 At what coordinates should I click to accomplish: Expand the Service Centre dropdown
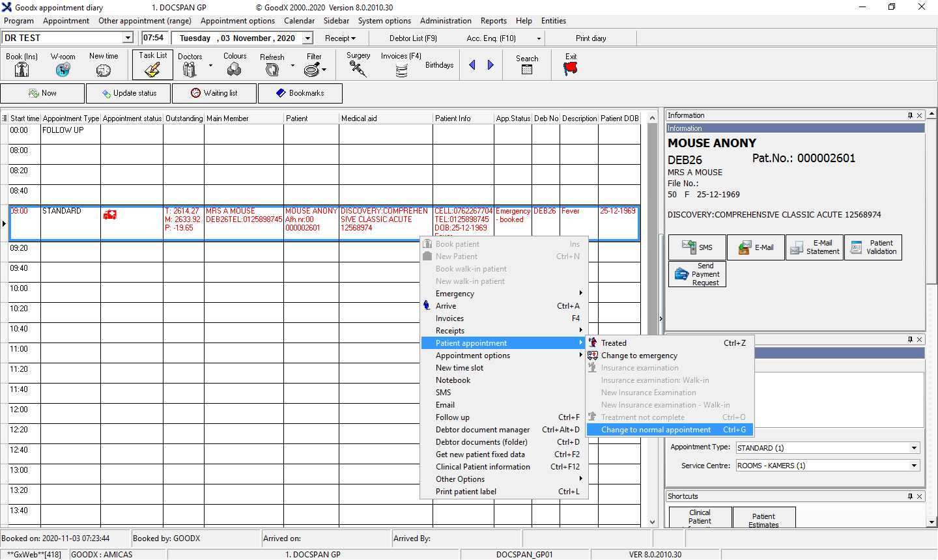(x=914, y=466)
